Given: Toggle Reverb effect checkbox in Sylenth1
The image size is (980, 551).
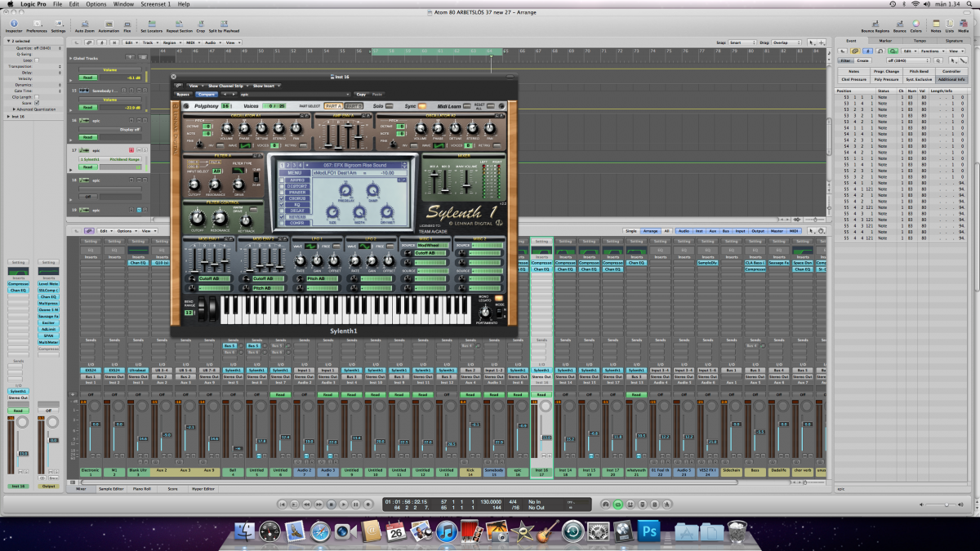Looking at the screenshot, I should pyautogui.click(x=283, y=216).
